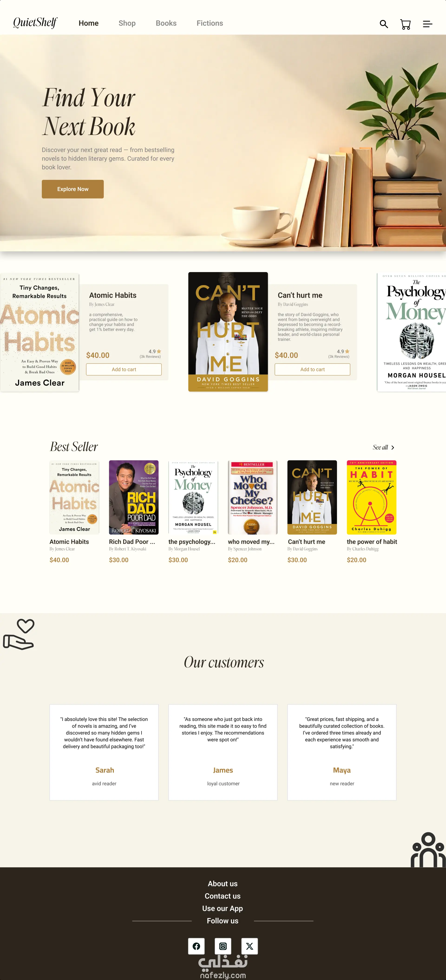Open the Fictions menu item
Viewport: 446px width, 980px height.
pyautogui.click(x=210, y=23)
